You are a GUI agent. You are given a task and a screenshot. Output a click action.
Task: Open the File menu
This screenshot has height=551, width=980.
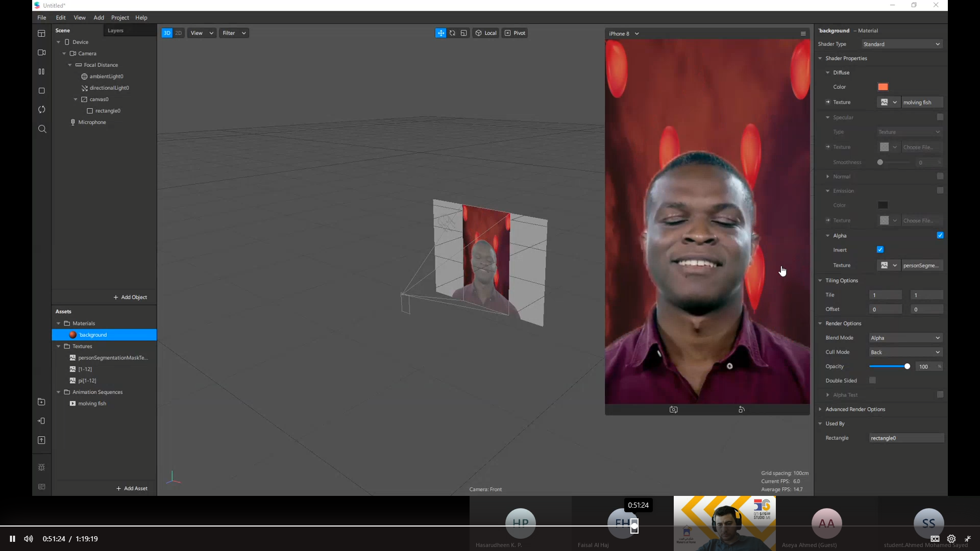click(42, 17)
